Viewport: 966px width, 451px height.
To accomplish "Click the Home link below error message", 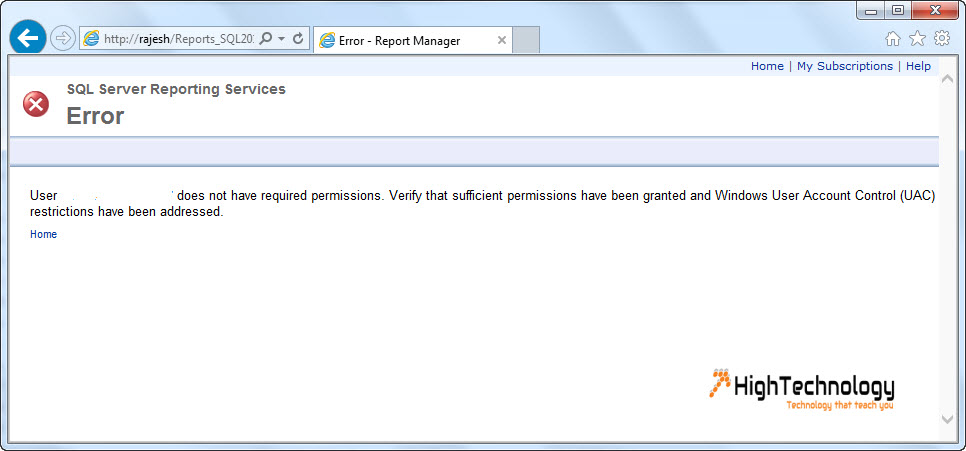I will (44, 234).
